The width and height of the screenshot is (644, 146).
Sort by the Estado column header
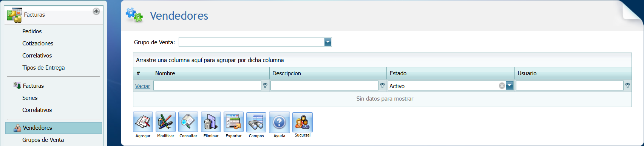[x=451, y=73]
